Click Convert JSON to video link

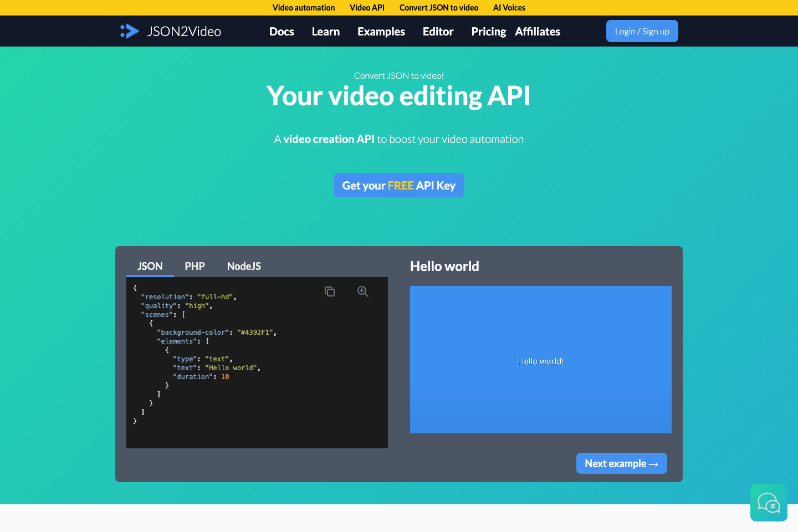click(438, 7)
